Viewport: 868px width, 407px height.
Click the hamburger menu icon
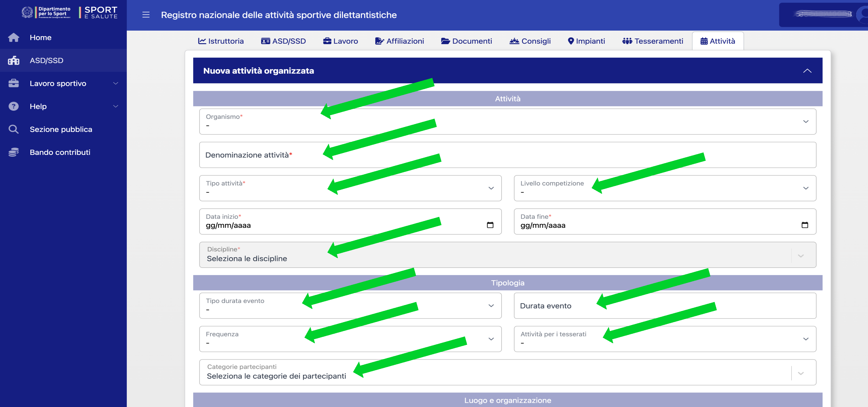click(146, 15)
